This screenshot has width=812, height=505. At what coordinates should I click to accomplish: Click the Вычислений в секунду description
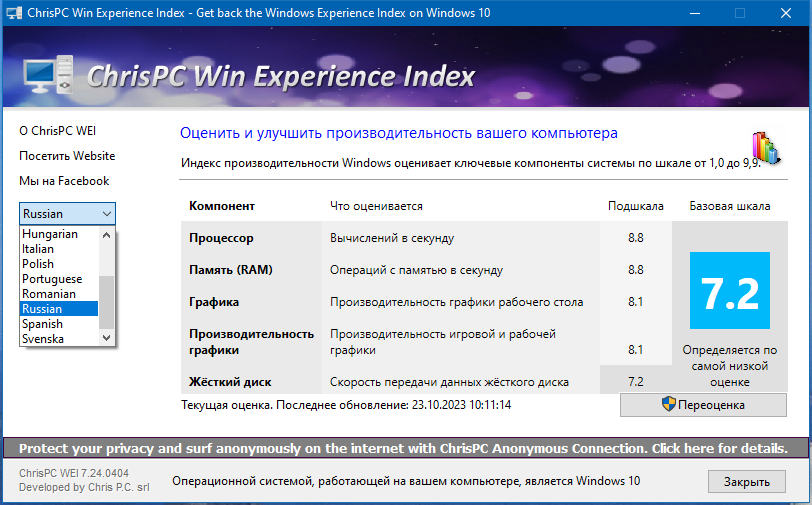[392, 238]
